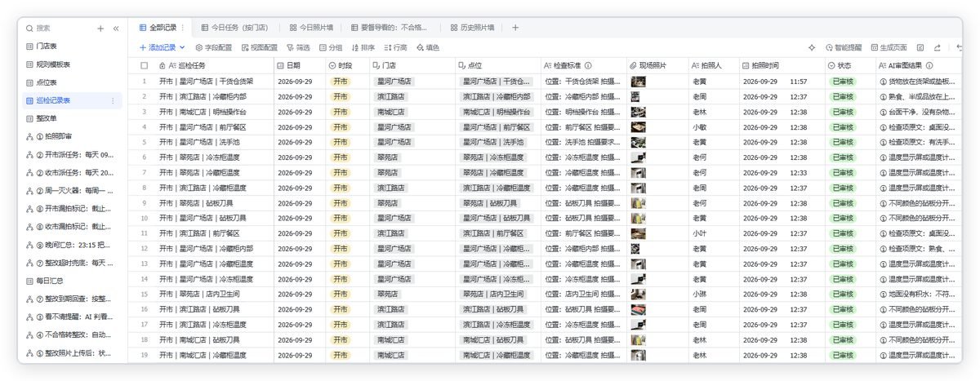Click the sparkle AI icon in toolbar
This screenshot has height=381, width=980.
812,47
